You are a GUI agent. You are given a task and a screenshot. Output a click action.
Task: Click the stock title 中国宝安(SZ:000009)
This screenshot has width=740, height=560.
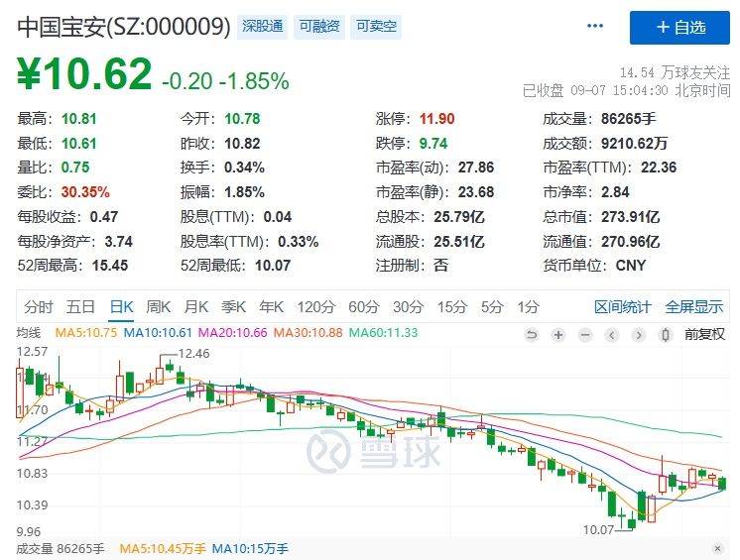point(124,27)
